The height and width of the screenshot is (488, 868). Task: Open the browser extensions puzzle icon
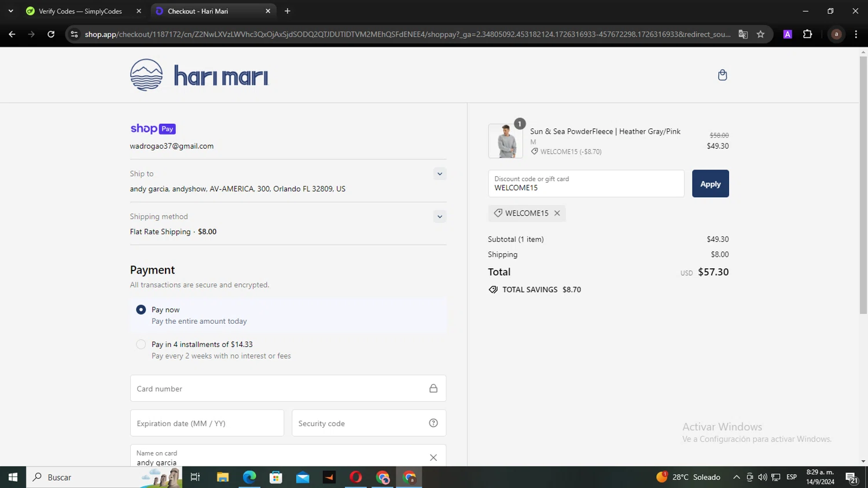click(807, 34)
